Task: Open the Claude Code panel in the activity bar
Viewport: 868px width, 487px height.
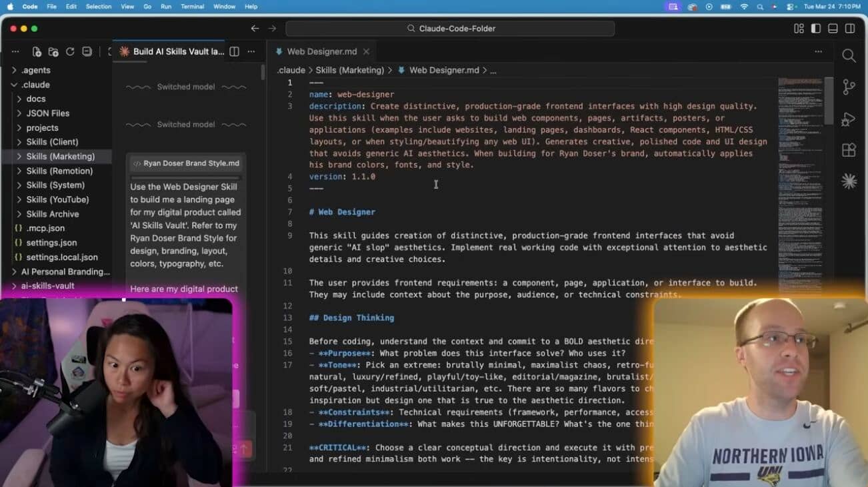Action: click(x=849, y=181)
